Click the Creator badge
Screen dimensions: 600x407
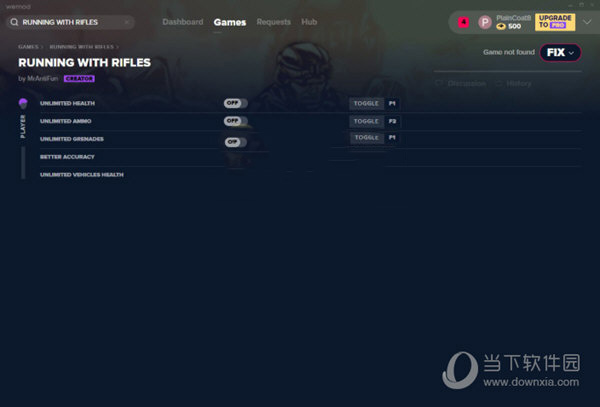(79, 78)
